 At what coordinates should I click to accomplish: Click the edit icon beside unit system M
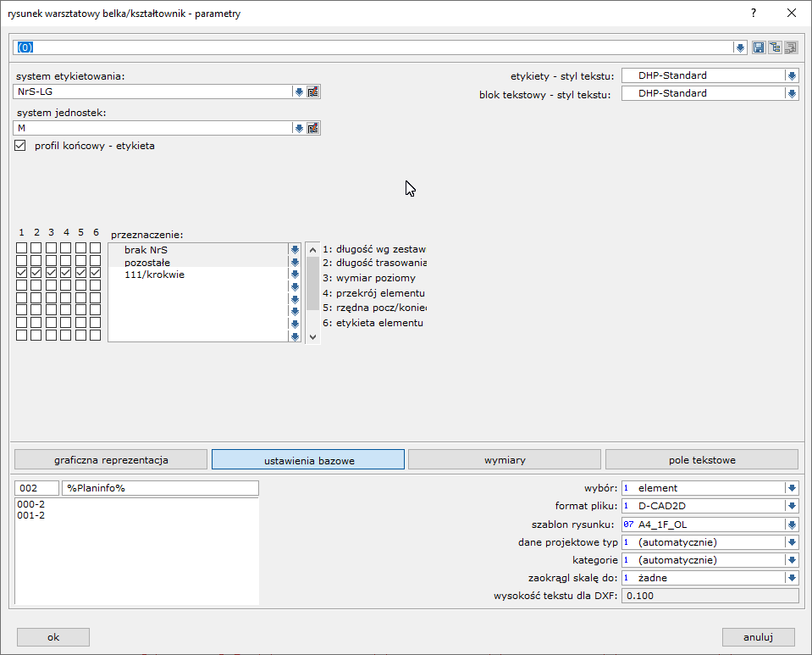pos(312,128)
